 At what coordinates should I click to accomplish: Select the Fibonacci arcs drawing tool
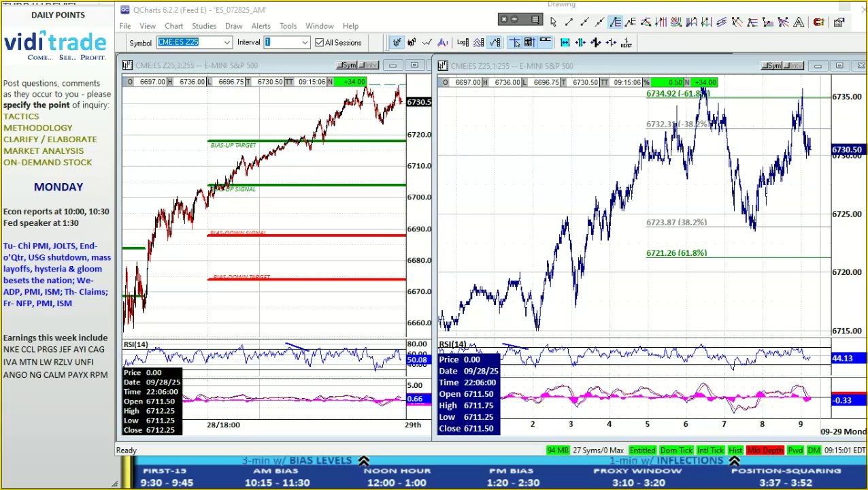[x=676, y=22]
